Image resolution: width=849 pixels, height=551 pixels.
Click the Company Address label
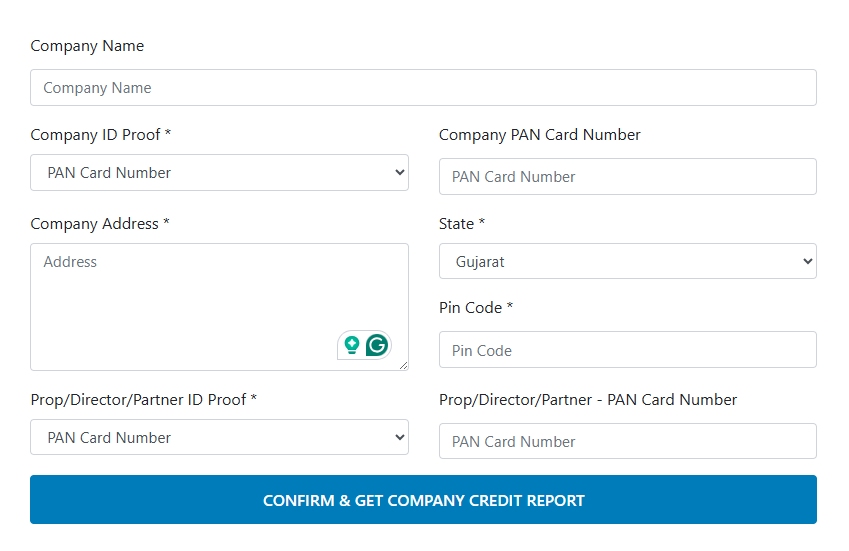click(99, 224)
